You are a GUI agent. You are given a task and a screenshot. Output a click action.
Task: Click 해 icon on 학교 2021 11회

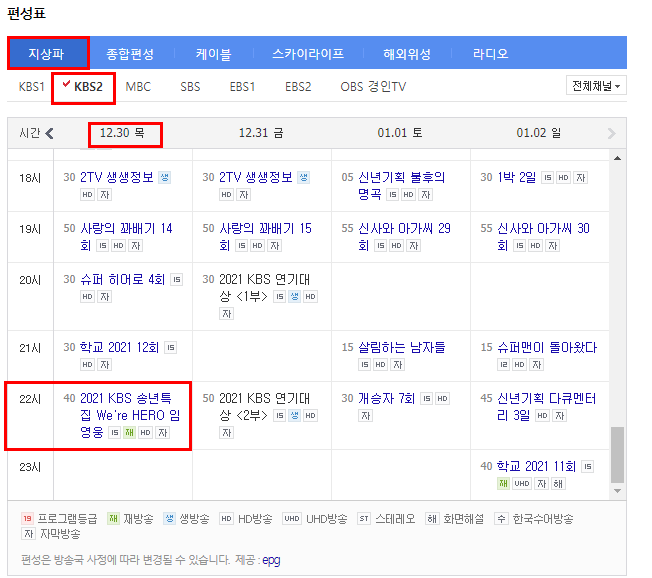pos(558,484)
